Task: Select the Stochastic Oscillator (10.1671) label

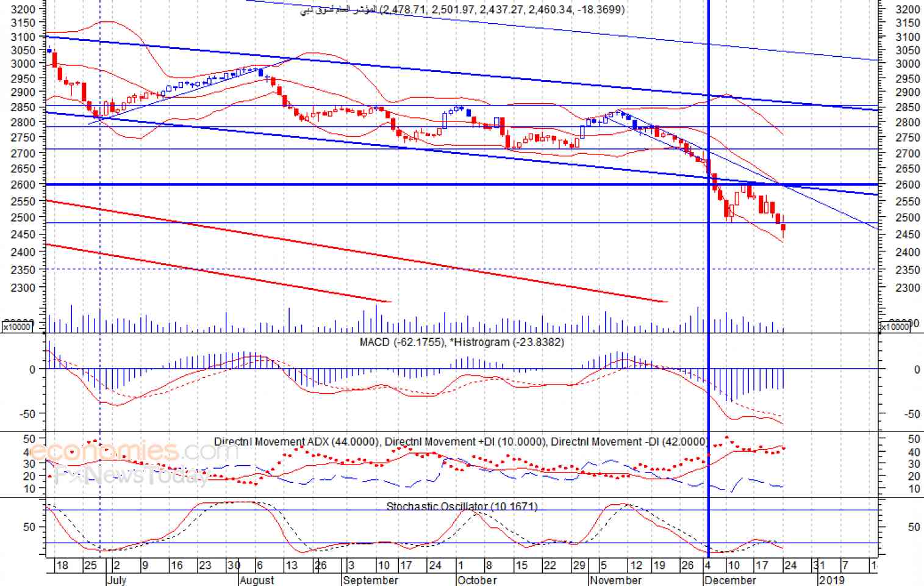Action: point(462,506)
